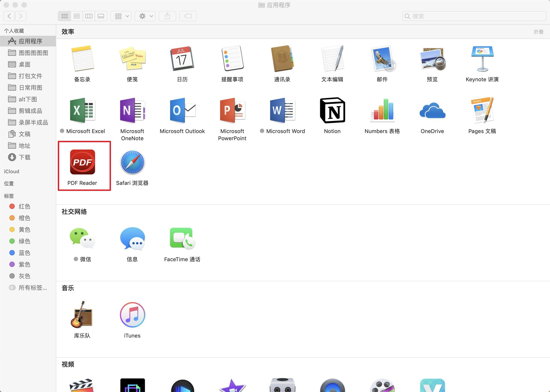Filter by the 橙色 orange tag
The image size is (550, 392).
[28, 218]
